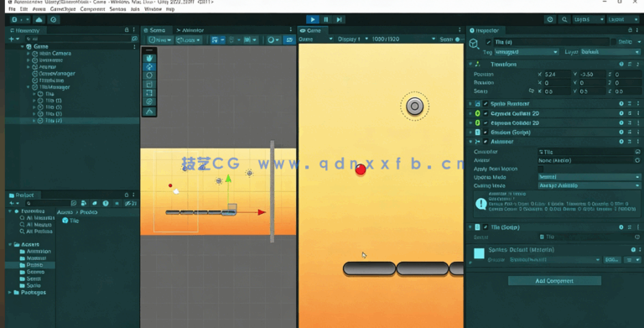This screenshot has height=328, width=644.
Task: Open the Pivot mode dropdown in Scene toolbar
Action: click(x=160, y=39)
